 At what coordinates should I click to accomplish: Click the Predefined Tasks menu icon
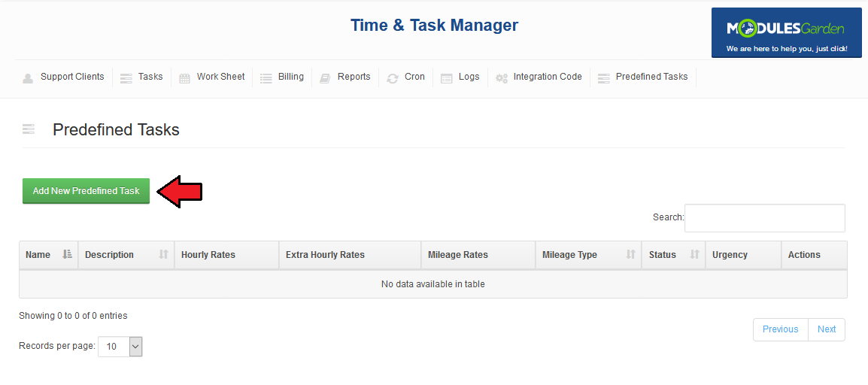click(x=603, y=78)
